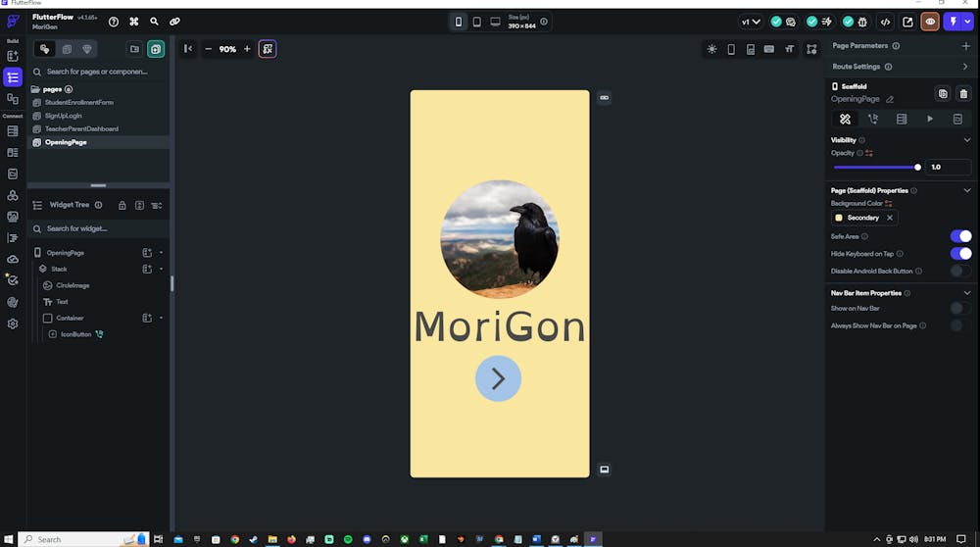
Task: Click the keyboard shortcuts command icon
Action: click(133, 22)
